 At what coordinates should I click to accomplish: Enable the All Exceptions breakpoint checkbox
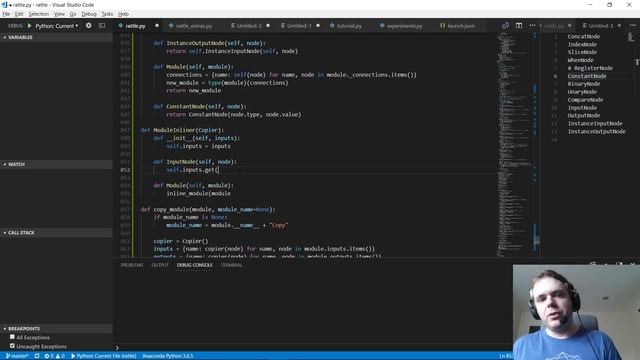click(12, 337)
